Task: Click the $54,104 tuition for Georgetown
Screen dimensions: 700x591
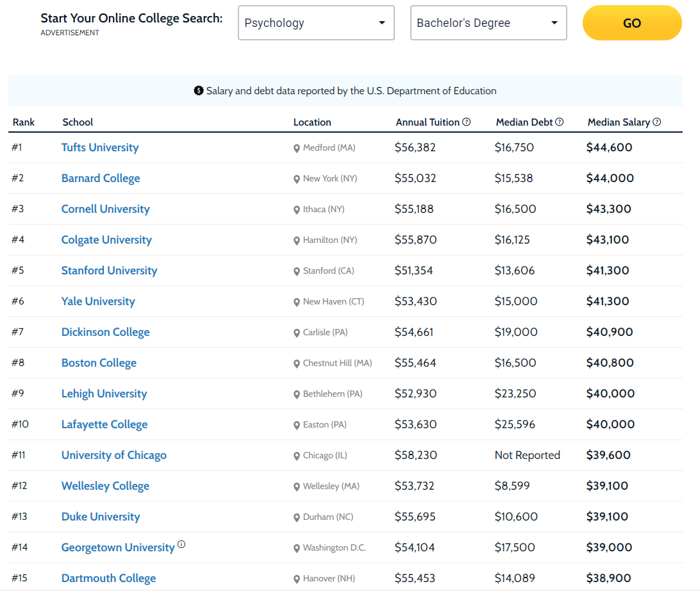Action: pyautogui.click(x=415, y=547)
